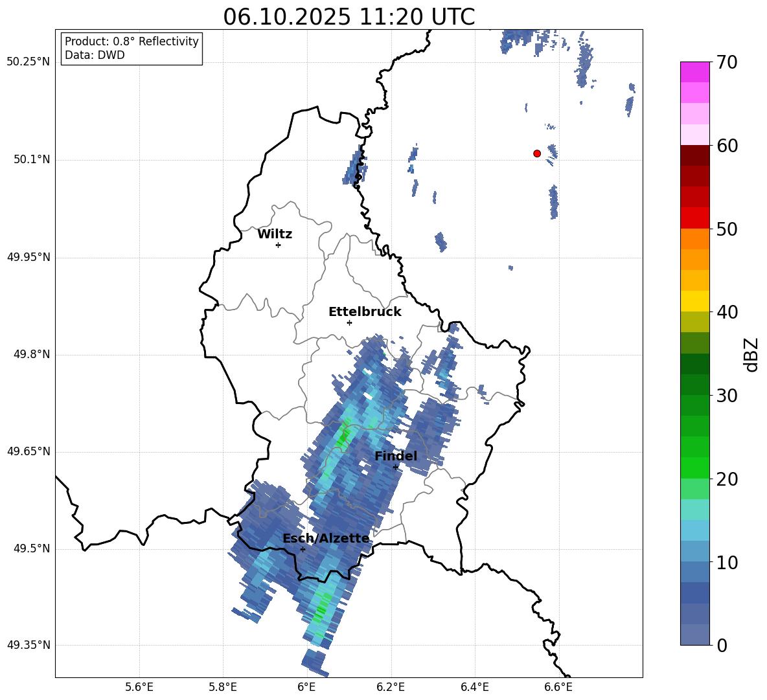The width and height of the screenshot is (767, 700).
Task: Click the 6.2°E longitude tick label
Action: pyautogui.click(x=391, y=688)
